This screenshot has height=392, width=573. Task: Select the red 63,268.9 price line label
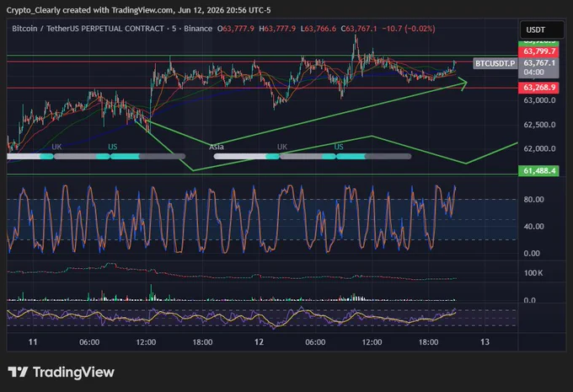tap(538, 88)
